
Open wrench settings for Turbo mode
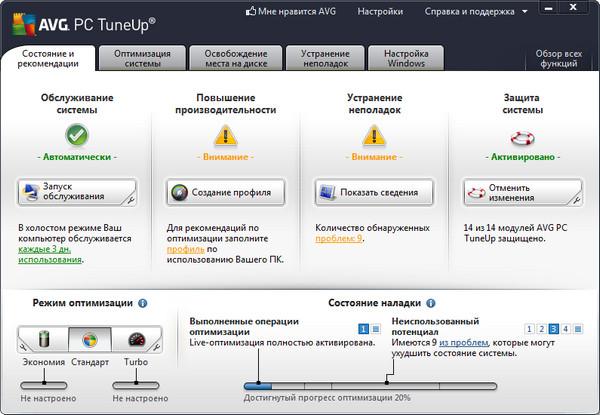point(157,347)
